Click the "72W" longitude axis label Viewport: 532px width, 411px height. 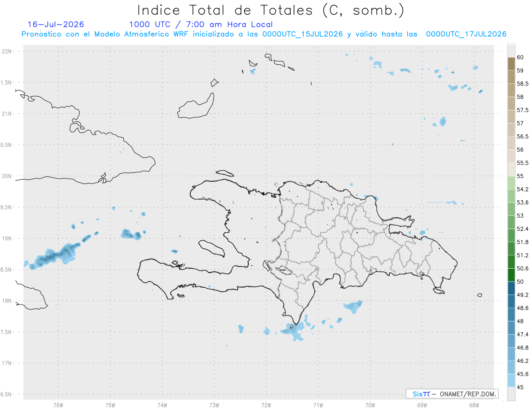coord(266,405)
